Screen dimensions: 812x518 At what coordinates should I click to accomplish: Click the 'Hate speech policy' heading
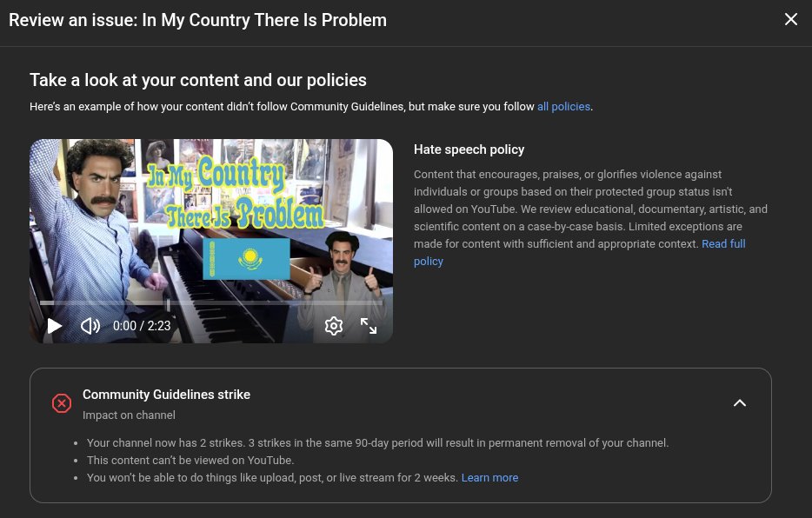pyautogui.click(x=469, y=149)
